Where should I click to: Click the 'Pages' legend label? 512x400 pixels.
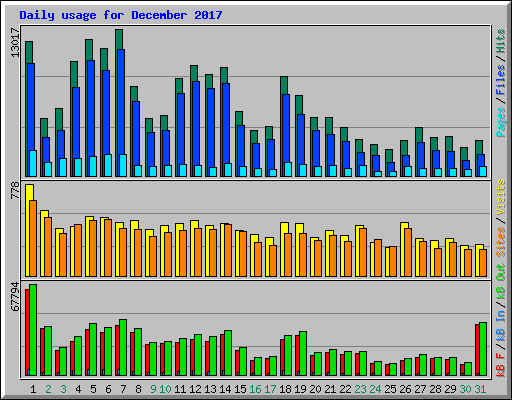pos(501,122)
